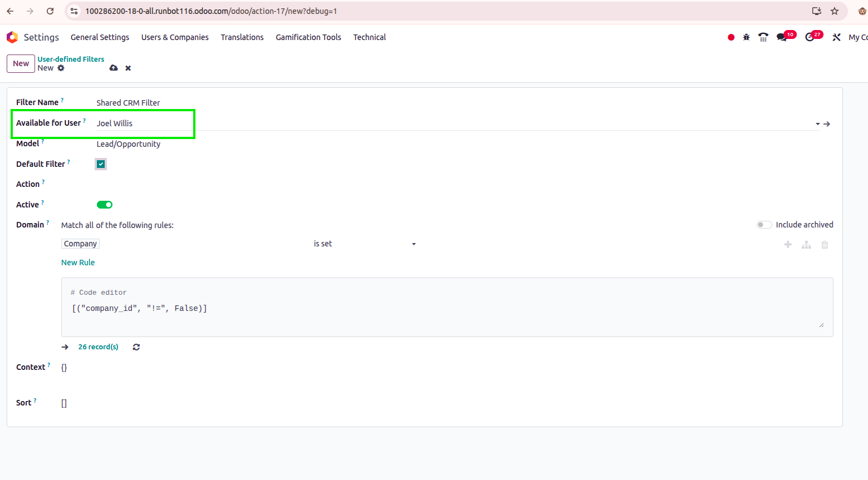Open the conversations icon with 10 badge
868x480 pixels.
coord(782,37)
